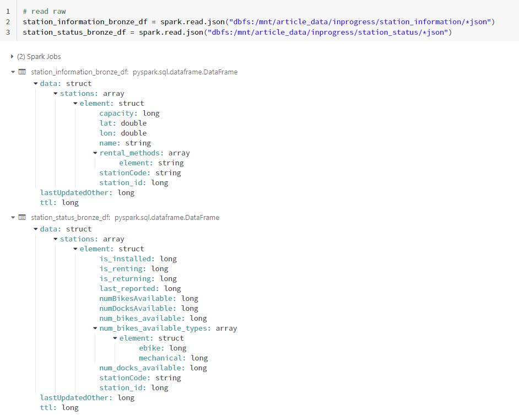519x420 pixels.
Task: Click table icon beside station_information_bronze_df
Action: click(x=22, y=72)
